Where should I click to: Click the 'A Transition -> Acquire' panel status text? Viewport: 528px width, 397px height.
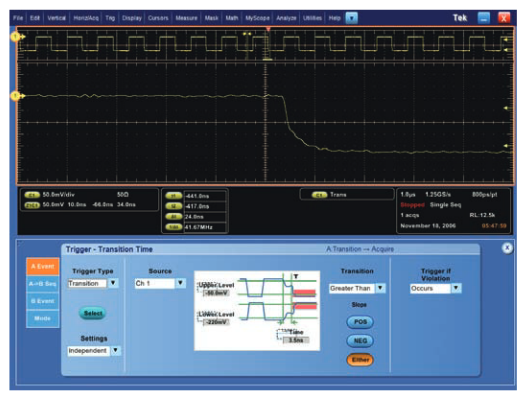coord(360,249)
